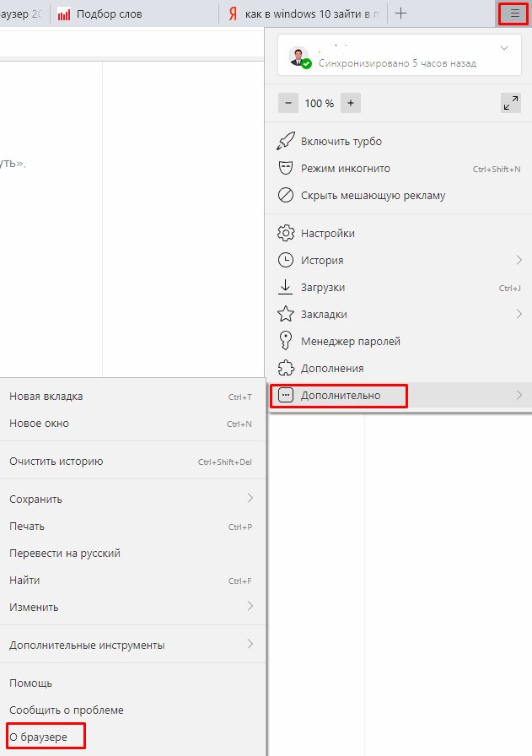Click the password manager key icon
This screenshot has width=532, height=756.
click(x=286, y=340)
